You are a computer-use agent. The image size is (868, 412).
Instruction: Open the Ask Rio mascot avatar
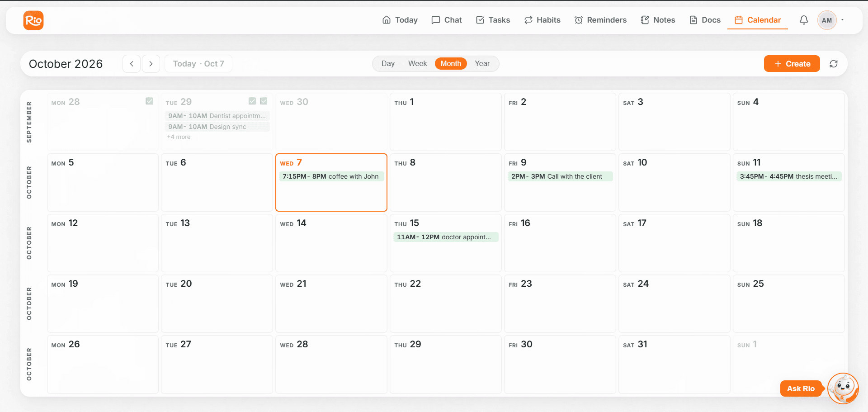843,388
